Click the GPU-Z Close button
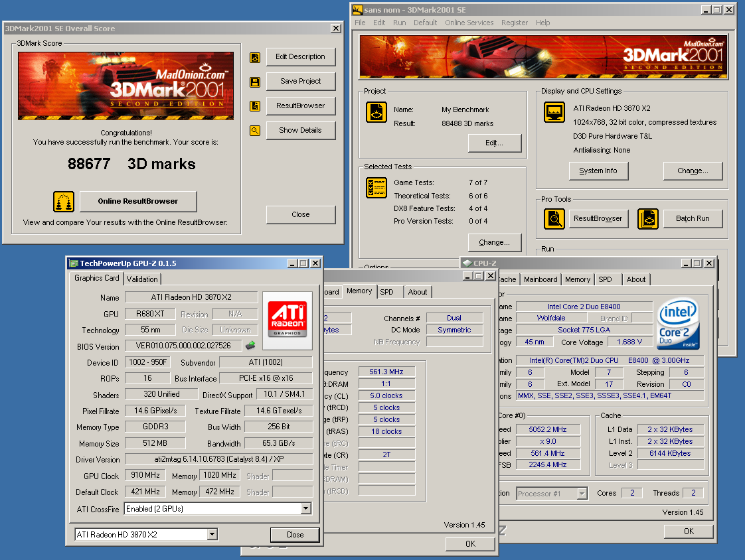This screenshot has height=560, width=745. pyautogui.click(x=295, y=535)
